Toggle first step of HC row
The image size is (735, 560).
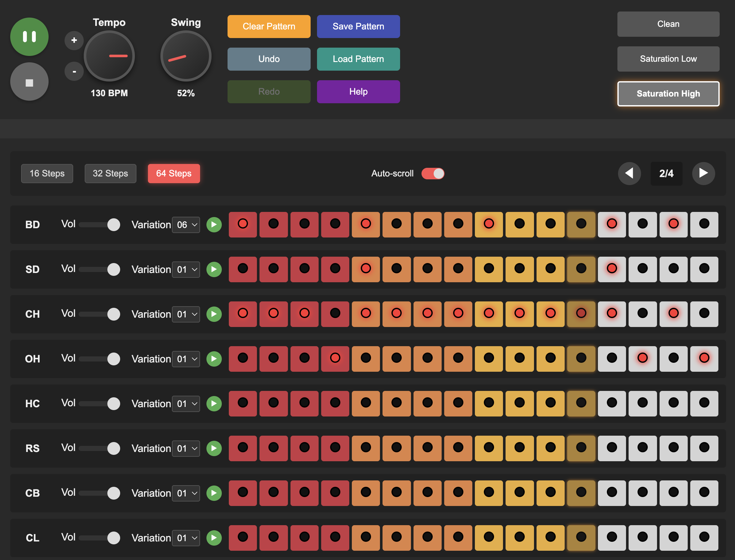pyautogui.click(x=243, y=403)
